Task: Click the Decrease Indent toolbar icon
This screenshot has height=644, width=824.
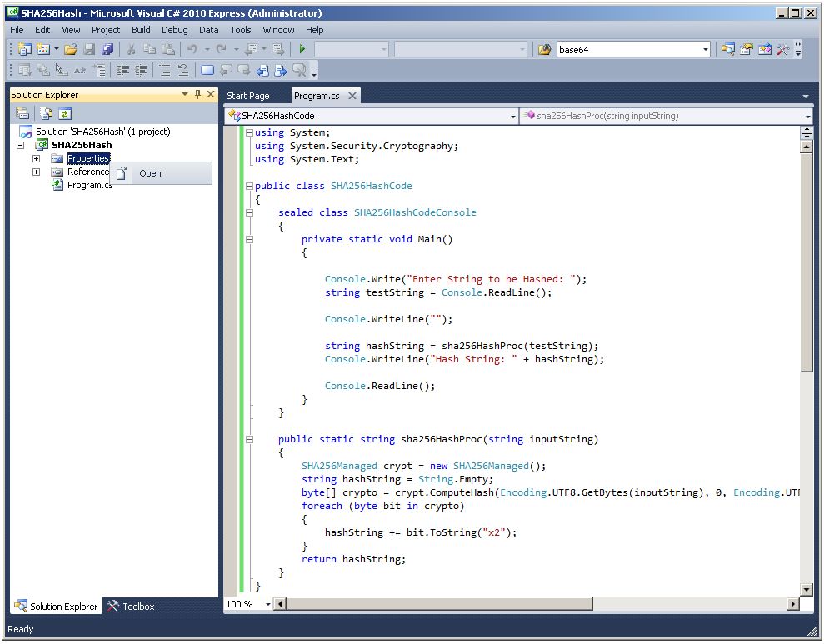Action: click(x=123, y=71)
